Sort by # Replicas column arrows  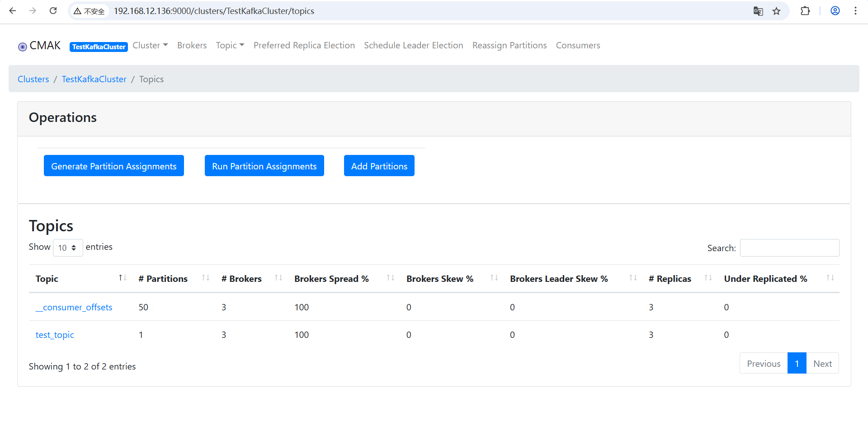(708, 278)
